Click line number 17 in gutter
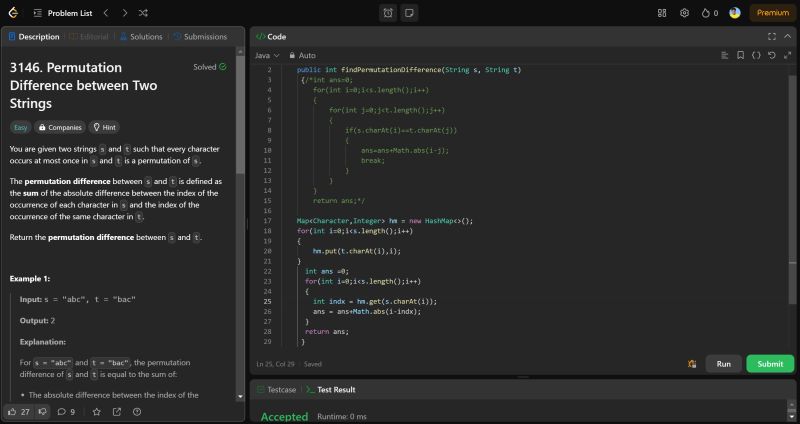The height and width of the screenshot is (424, 800). coord(267,221)
